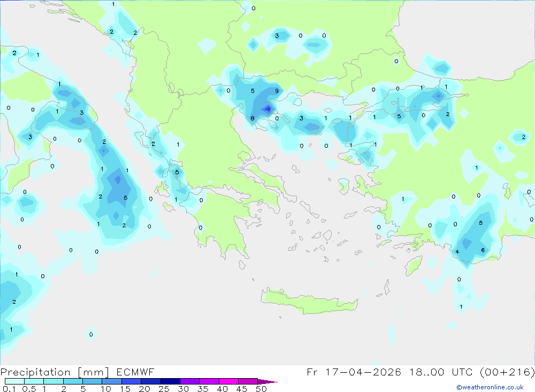Screen dimensions: 535x392
Task: Click the island of Crete on the map
Action: (x=309, y=301)
